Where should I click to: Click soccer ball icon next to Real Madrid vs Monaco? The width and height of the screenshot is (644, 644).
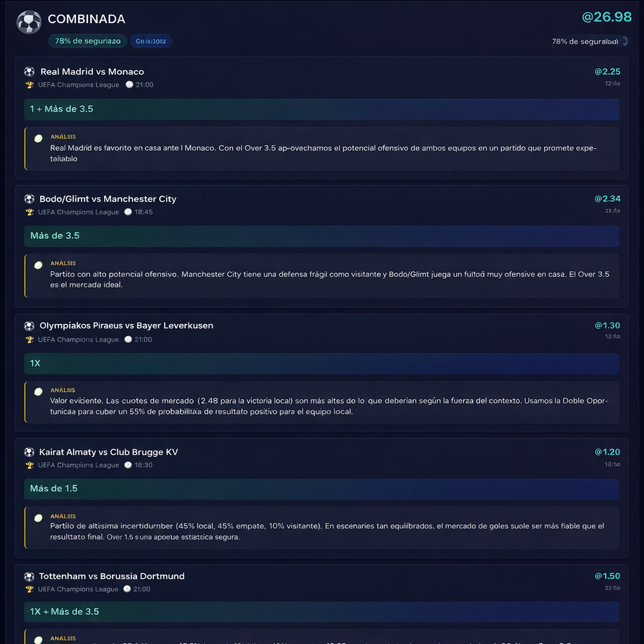pos(29,71)
